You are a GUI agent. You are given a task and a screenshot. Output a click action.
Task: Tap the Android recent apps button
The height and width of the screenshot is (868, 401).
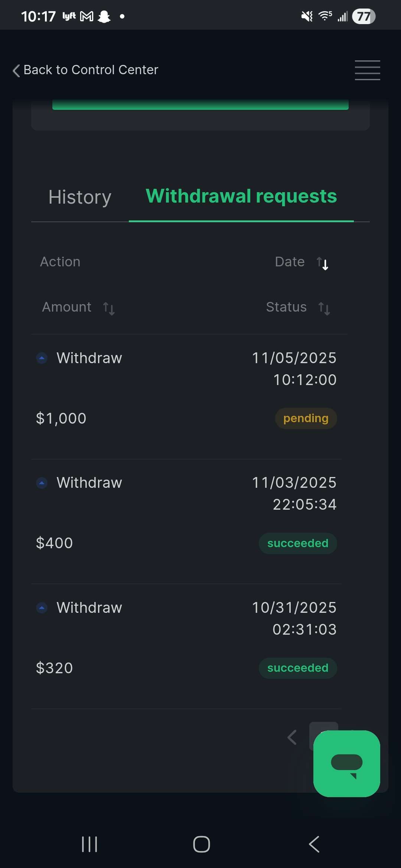[x=89, y=844]
